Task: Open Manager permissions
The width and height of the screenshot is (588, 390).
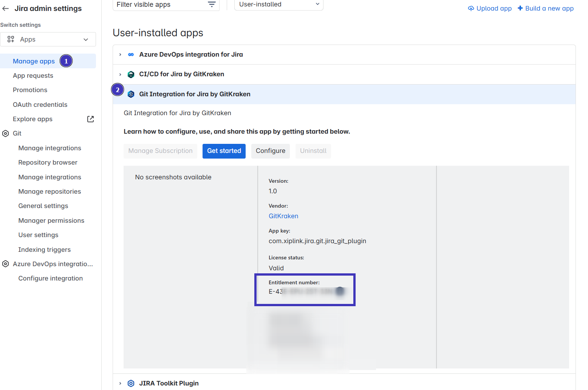Action: coord(51,220)
